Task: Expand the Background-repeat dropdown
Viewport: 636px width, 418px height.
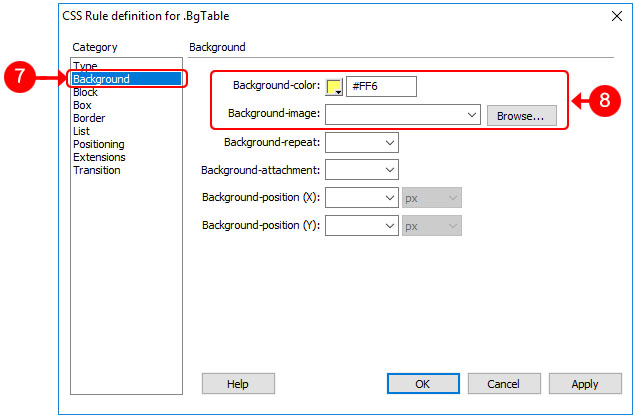Action: point(389,143)
